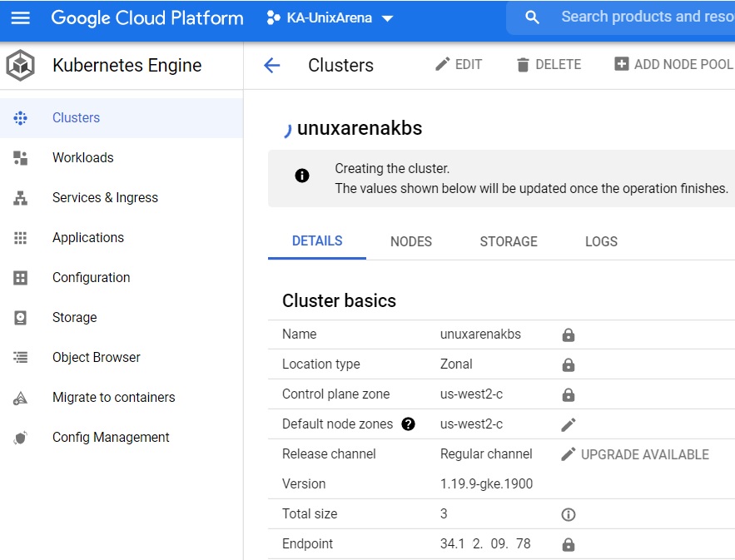Screen dimensions: 735x560
Task: Click the cluster title unuxarenakbs
Action: [360, 128]
